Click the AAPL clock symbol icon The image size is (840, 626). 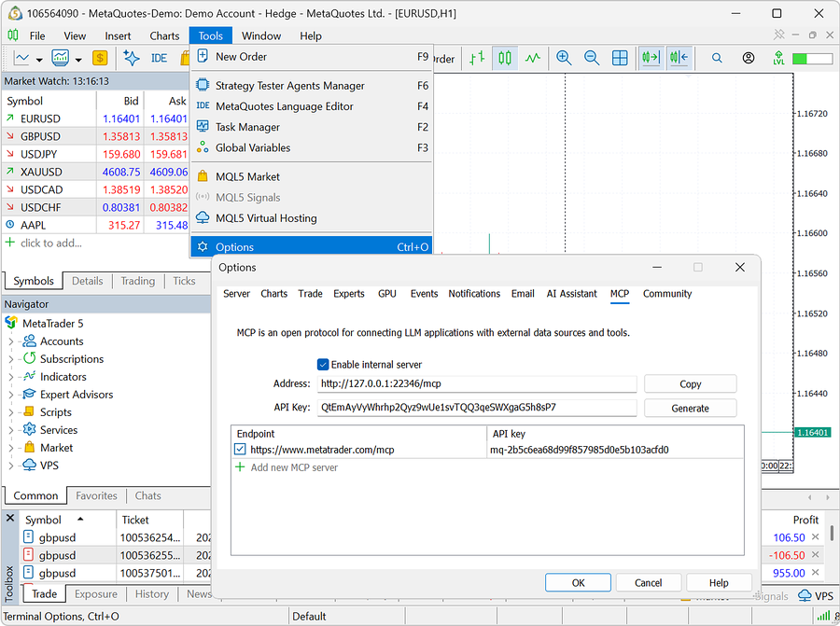9,225
